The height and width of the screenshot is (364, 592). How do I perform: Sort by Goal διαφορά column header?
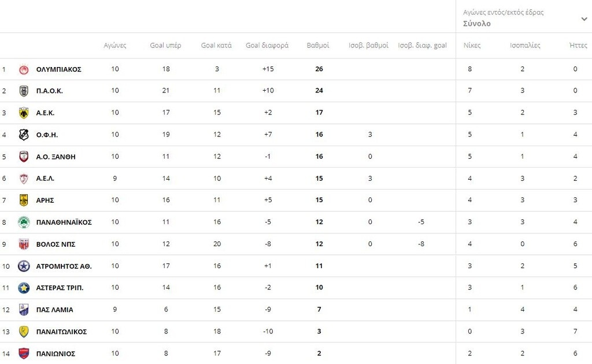[267, 46]
